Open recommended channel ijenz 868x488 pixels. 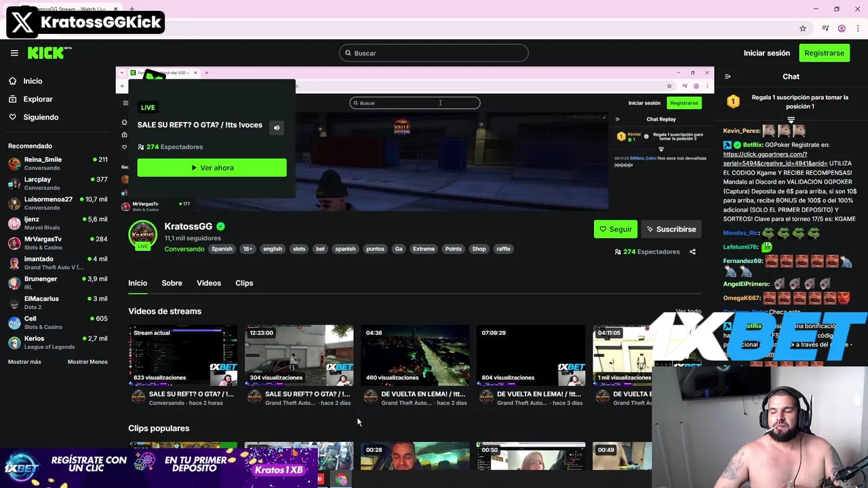pyautogui.click(x=58, y=223)
